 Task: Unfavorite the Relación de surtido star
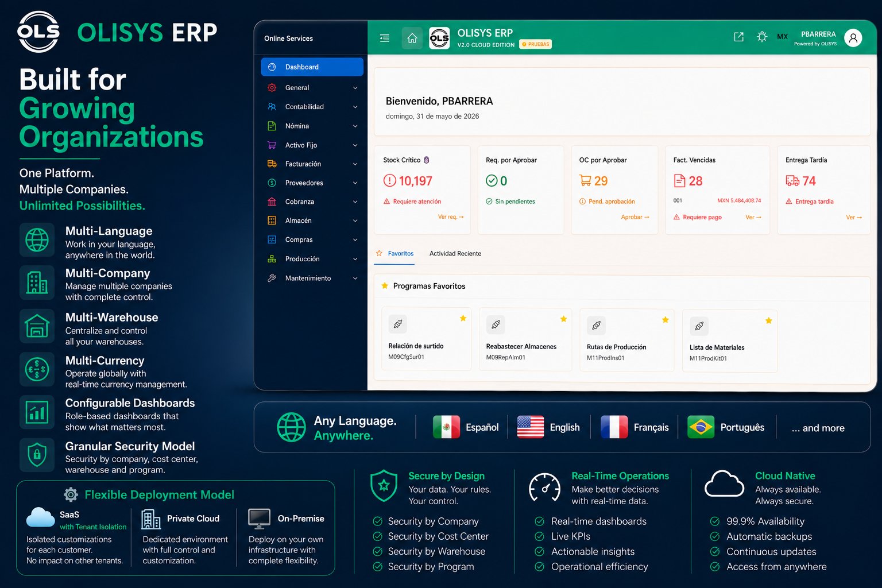pyautogui.click(x=463, y=318)
